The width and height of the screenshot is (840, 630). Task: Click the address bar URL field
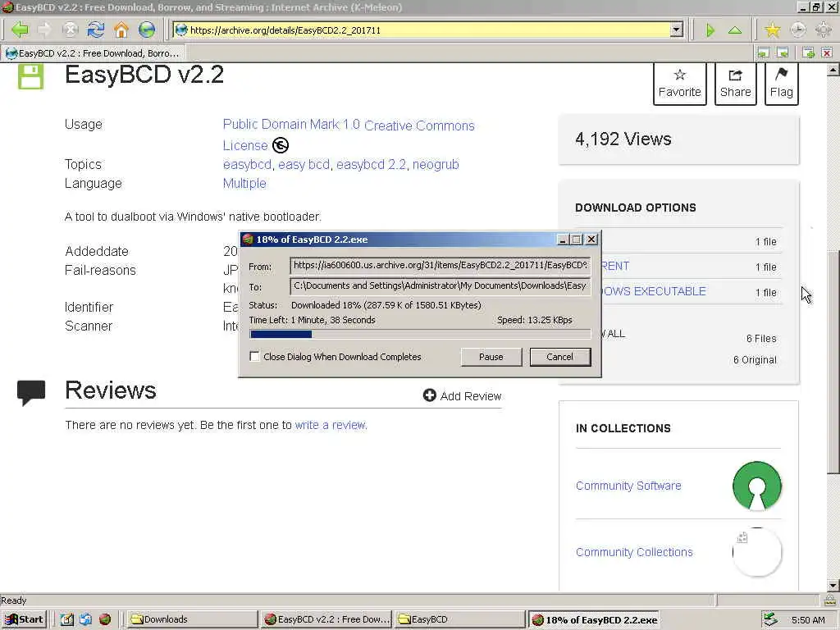[422, 30]
